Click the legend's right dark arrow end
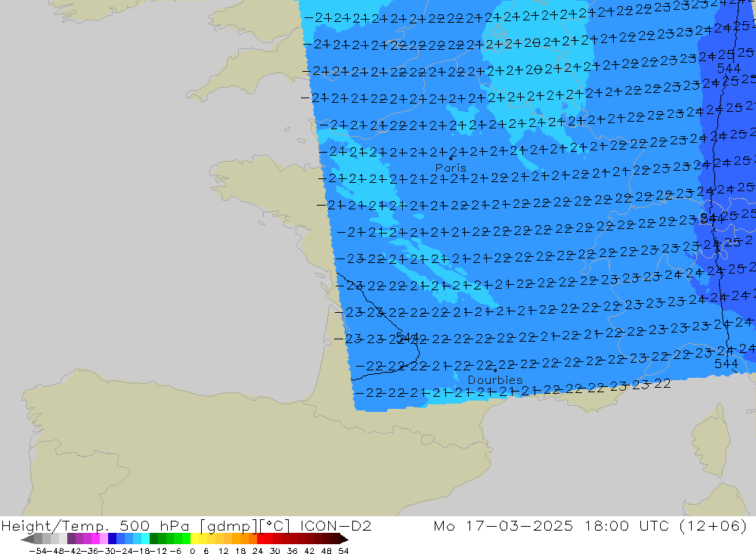This screenshot has width=756, height=554. click(x=343, y=539)
